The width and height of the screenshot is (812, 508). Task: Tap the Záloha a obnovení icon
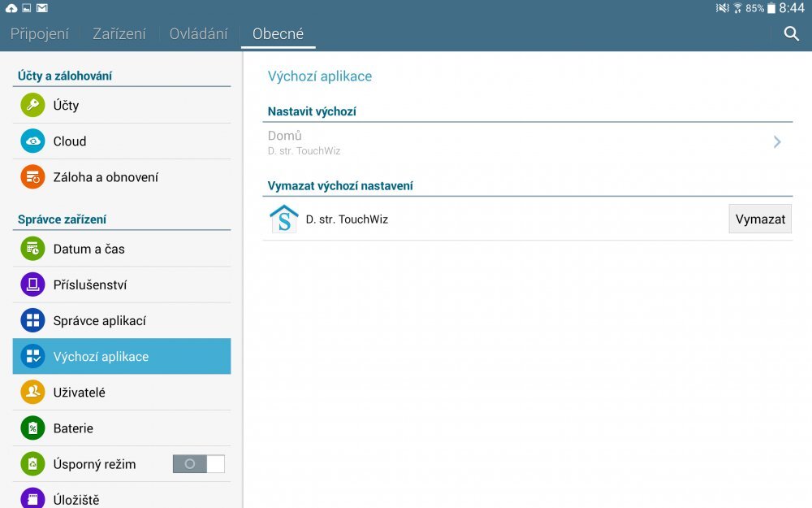pos(32,177)
